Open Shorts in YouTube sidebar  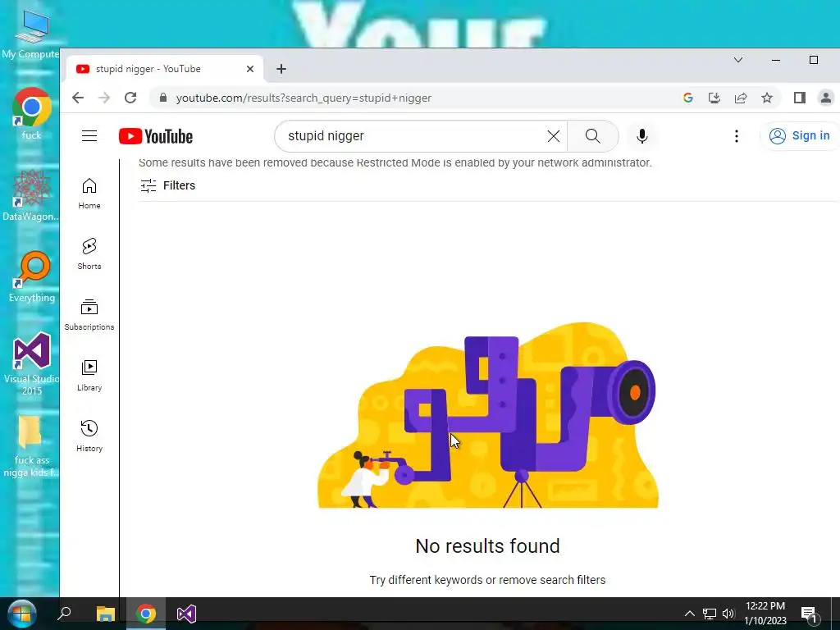[89, 254]
